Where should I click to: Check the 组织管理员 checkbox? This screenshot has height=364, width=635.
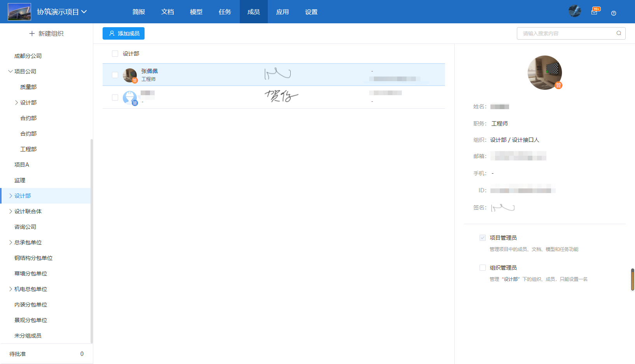tap(483, 267)
